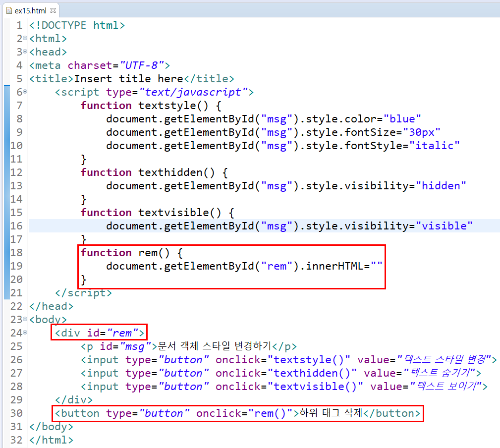Click the closing html tag on line 32
500x448 pixels.
point(51,440)
